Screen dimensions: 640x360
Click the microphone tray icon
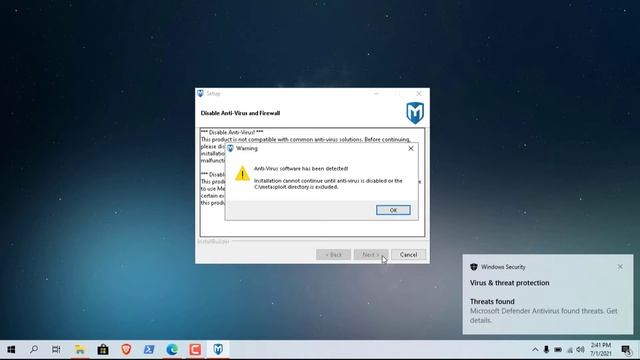(546, 350)
